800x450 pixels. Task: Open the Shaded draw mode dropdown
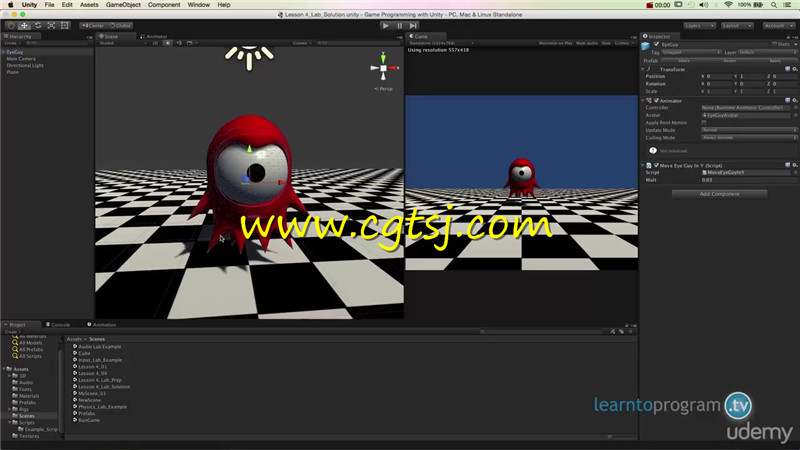122,43
